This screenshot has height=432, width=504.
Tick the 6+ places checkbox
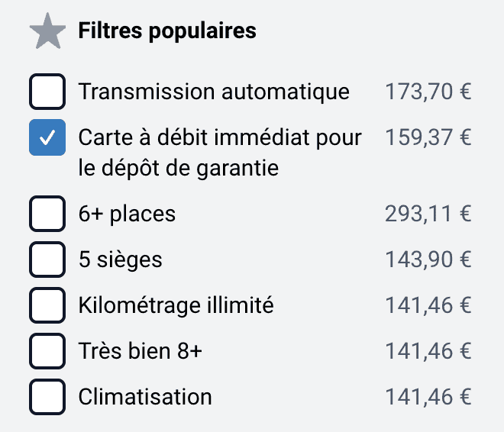click(47, 214)
